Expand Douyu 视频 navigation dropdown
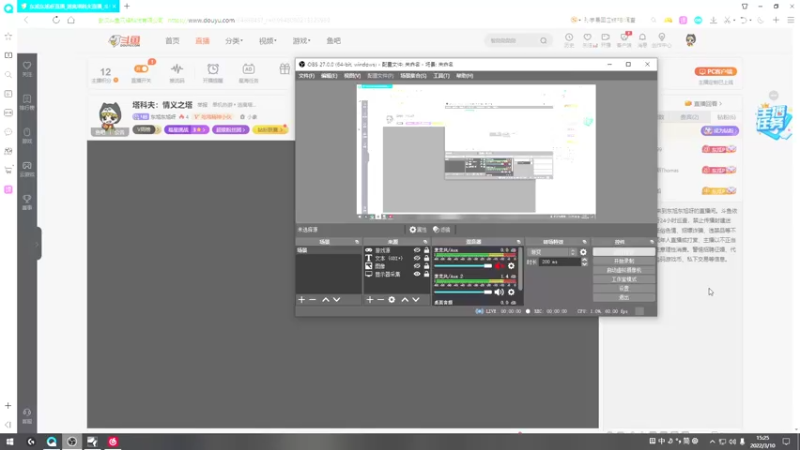The width and height of the screenshot is (800, 450). [x=267, y=40]
